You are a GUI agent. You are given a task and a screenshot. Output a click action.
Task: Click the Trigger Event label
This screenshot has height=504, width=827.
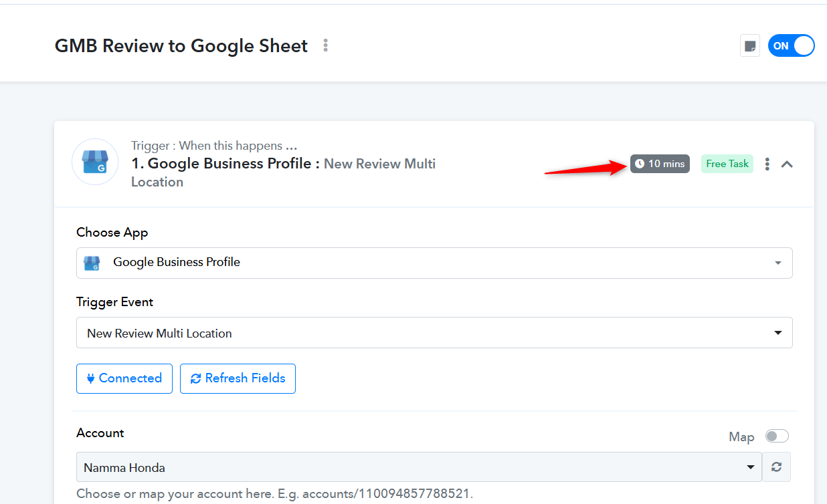click(115, 302)
